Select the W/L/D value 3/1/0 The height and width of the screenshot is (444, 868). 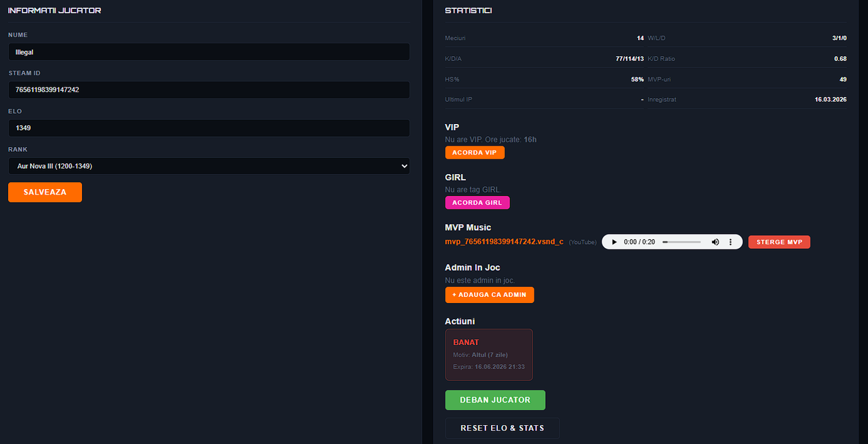(840, 38)
